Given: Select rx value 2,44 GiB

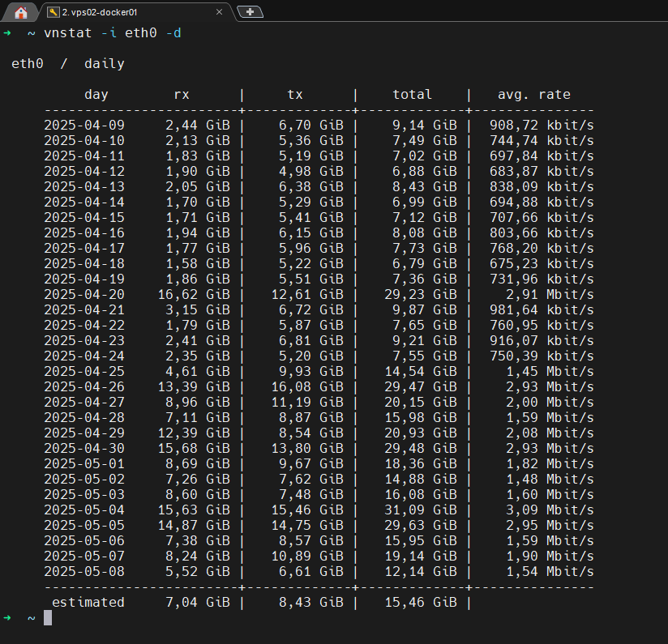Looking at the screenshot, I should click(198, 125).
